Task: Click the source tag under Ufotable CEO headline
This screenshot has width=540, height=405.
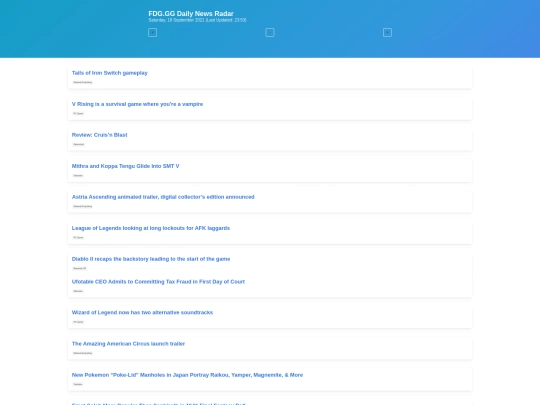Action: [78, 291]
